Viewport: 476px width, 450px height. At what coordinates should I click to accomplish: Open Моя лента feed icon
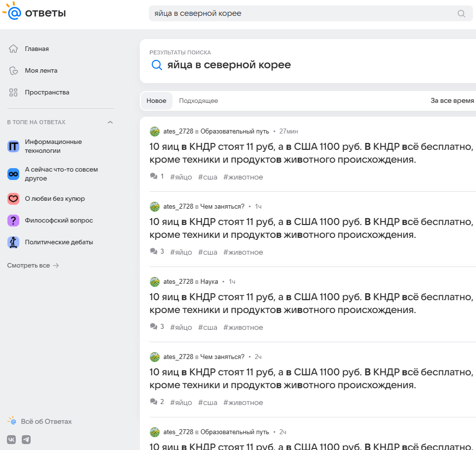tap(13, 70)
